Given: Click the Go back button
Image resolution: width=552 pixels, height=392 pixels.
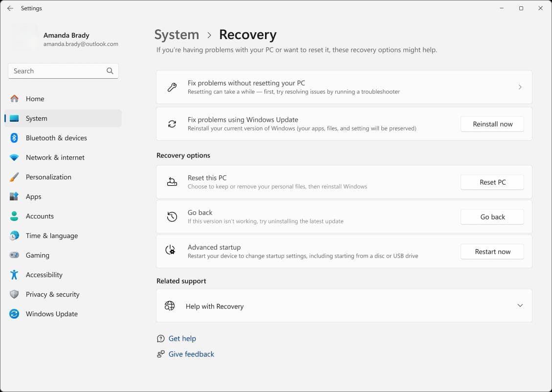Looking at the screenshot, I should [x=492, y=217].
